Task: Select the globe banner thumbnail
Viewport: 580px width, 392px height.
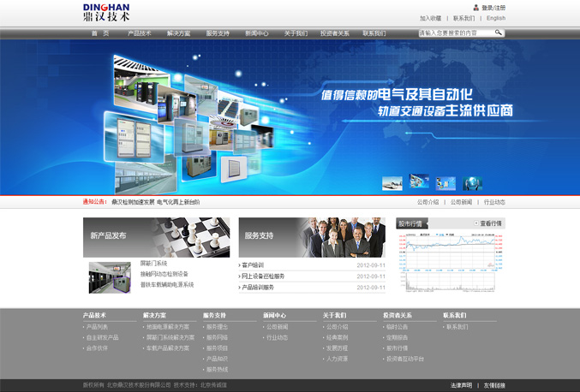Action: click(472, 184)
